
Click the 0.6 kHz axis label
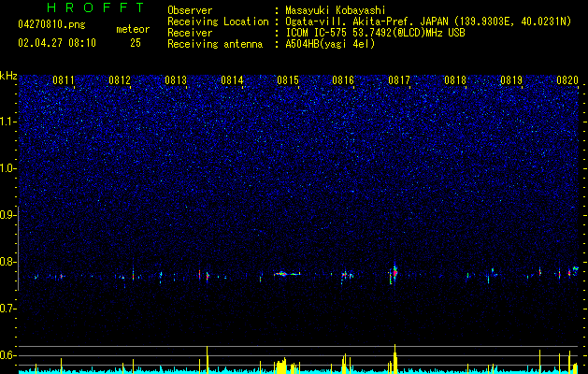click(7, 355)
